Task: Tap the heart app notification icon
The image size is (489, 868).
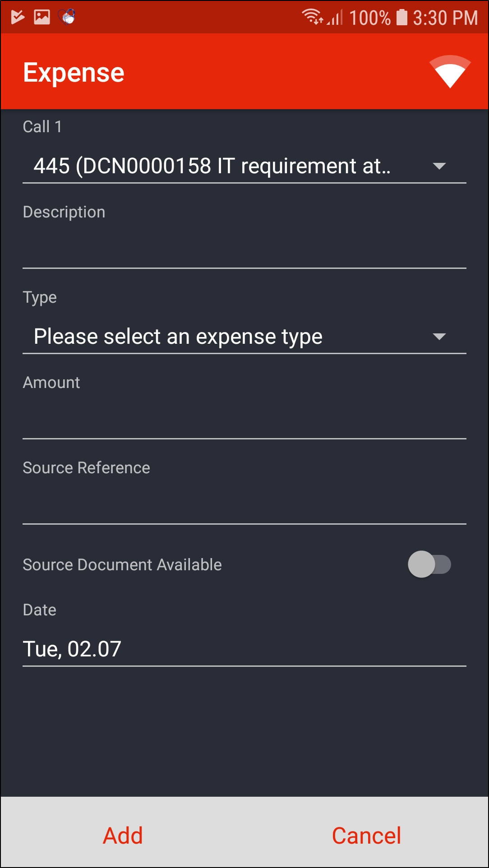Action: pyautogui.click(x=67, y=17)
